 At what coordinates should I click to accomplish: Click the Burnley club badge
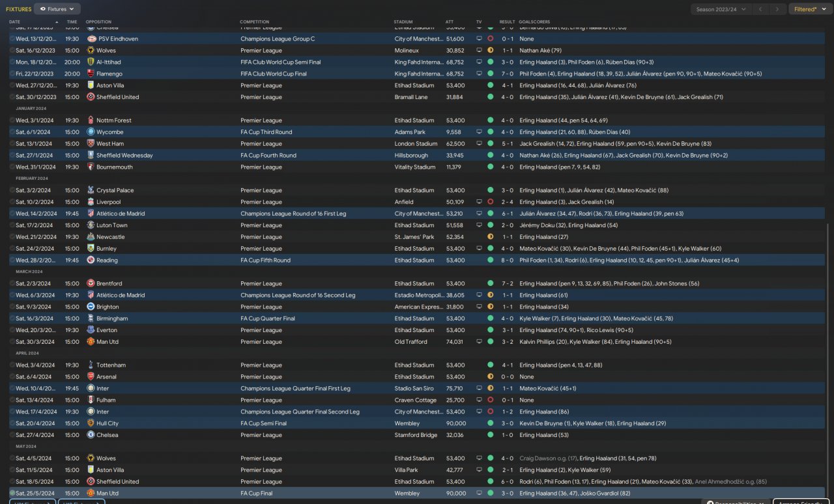point(91,249)
